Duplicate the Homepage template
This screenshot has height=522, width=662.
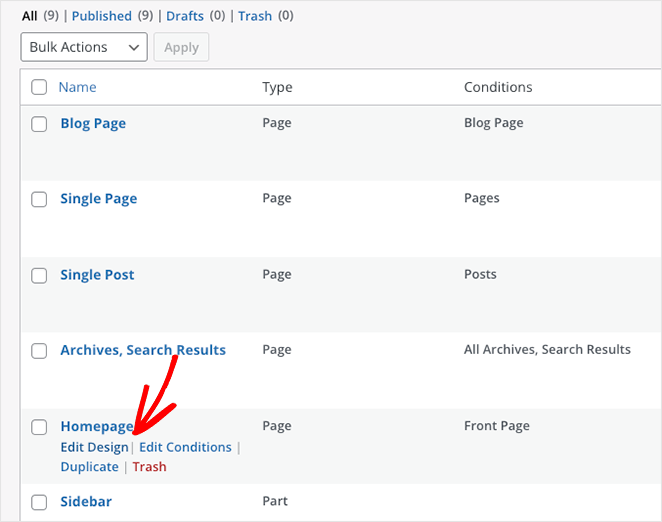coord(90,467)
